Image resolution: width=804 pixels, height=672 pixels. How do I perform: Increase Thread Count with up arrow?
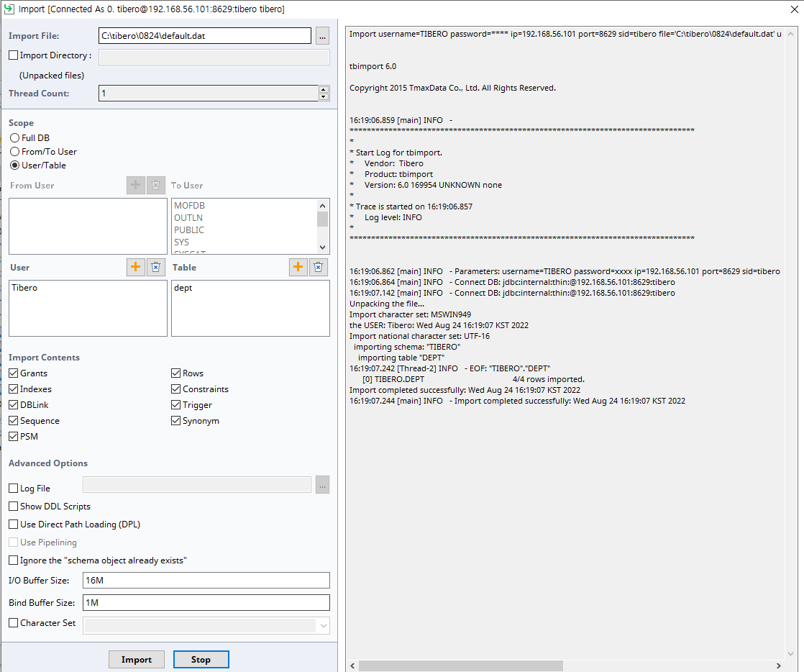pyautogui.click(x=324, y=89)
